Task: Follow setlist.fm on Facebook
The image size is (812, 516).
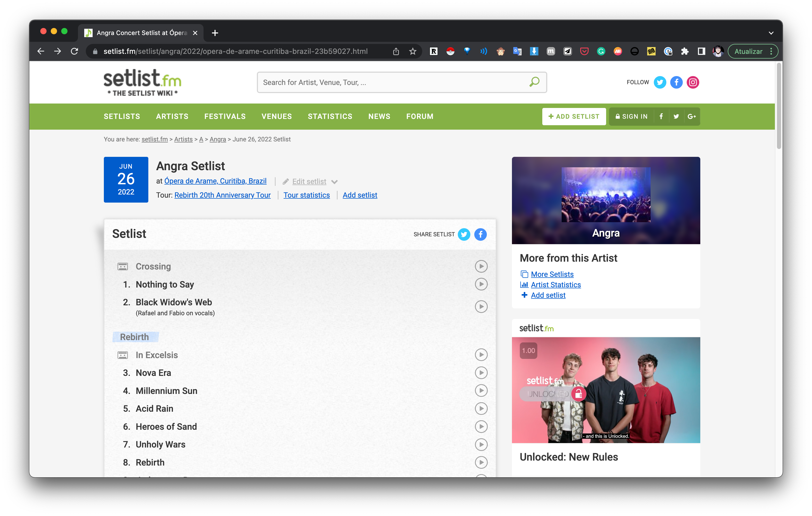Action: click(x=676, y=82)
